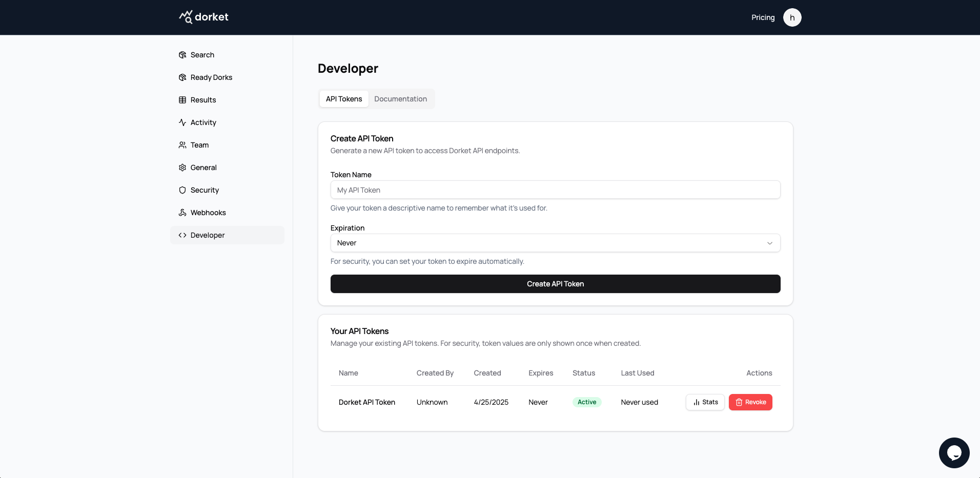Open the Pricing link
The height and width of the screenshot is (478, 980).
763,17
